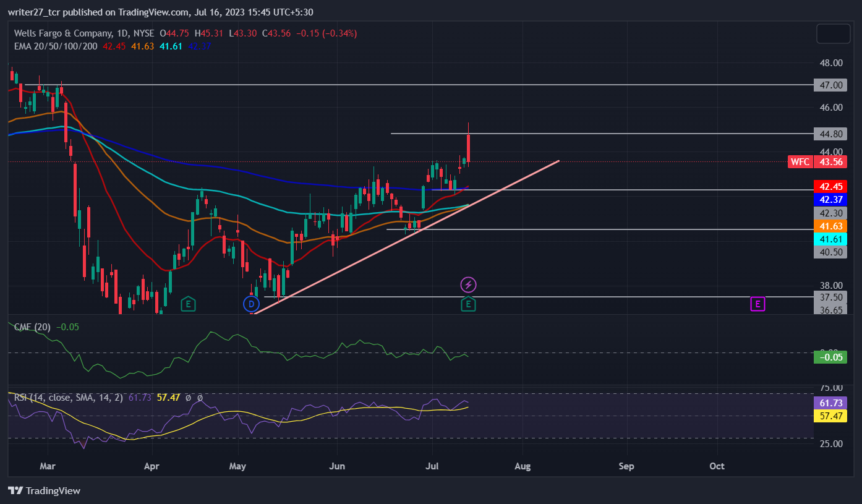Click the Sep label on time axis
The image size is (862, 504).
click(x=626, y=466)
